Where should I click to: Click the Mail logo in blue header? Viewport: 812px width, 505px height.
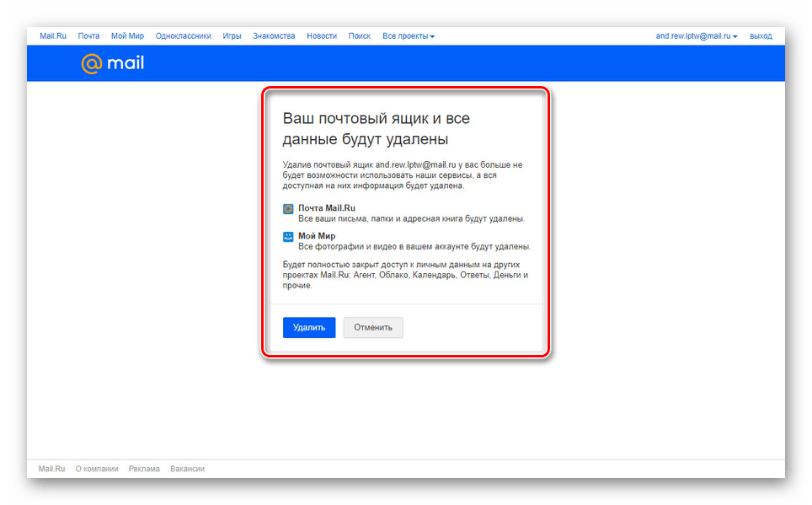tap(112, 63)
